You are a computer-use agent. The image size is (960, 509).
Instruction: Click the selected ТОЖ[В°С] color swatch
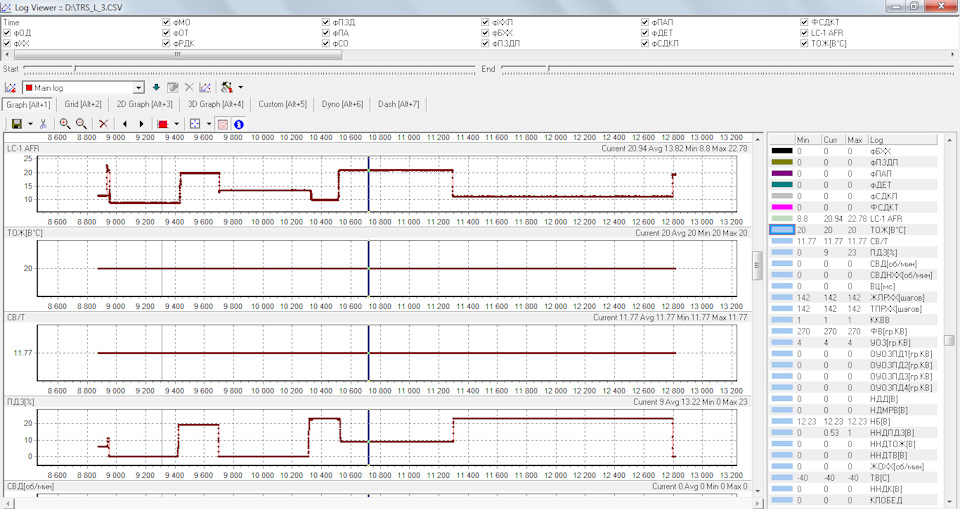tap(782, 230)
